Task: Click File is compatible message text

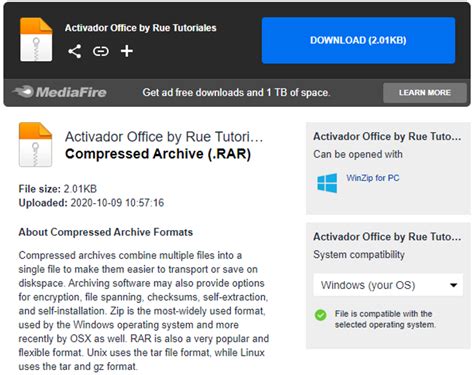Action: [385, 319]
